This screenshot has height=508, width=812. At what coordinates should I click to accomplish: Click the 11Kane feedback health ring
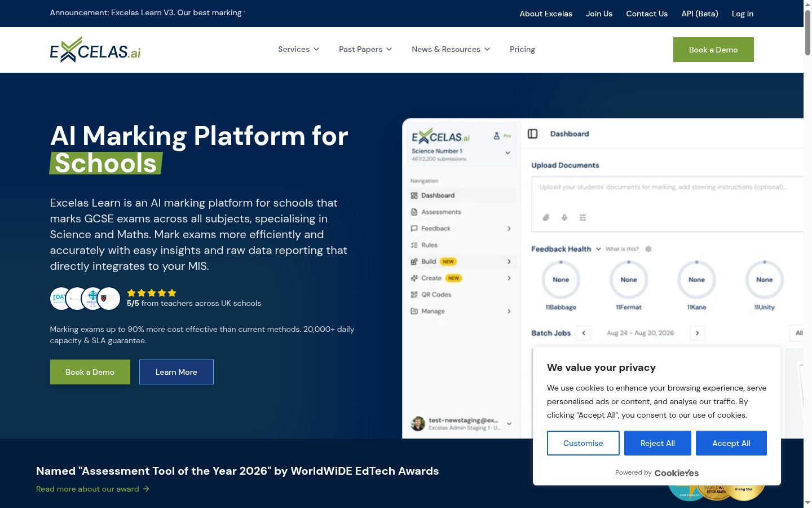(x=696, y=279)
